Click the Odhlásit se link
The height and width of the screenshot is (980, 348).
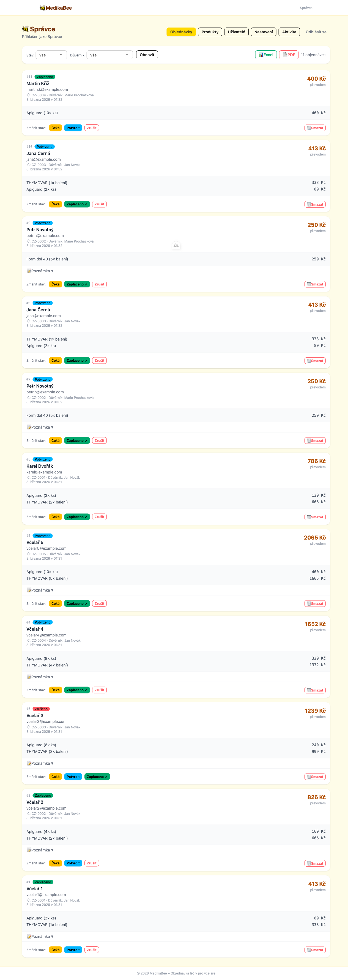click(x=316, y=32)
